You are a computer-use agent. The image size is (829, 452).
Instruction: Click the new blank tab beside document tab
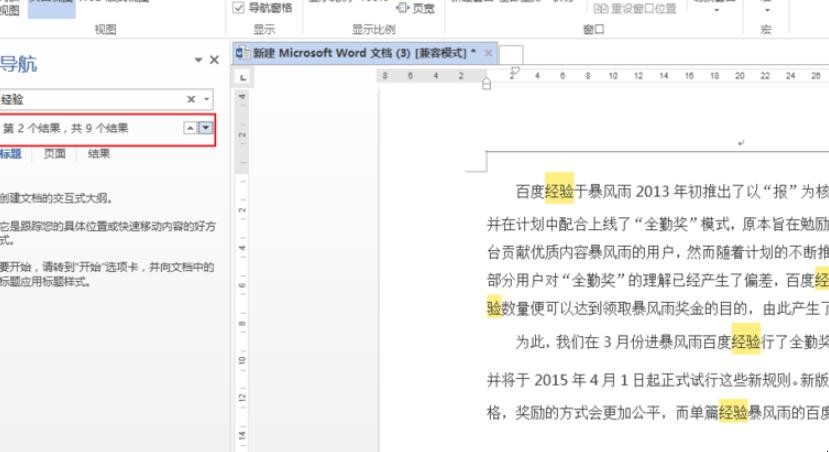point(510,53)
